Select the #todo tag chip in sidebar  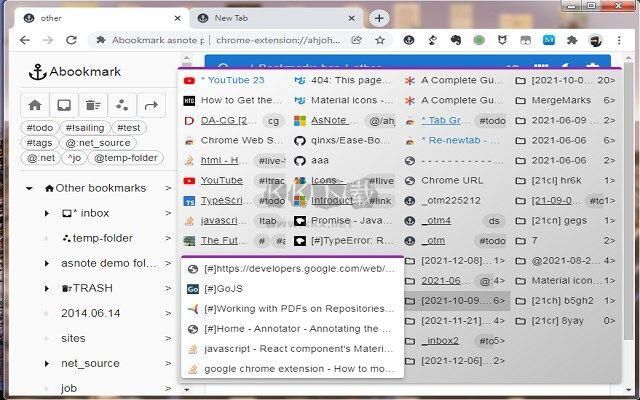pyautogui.click(x=40, y=128)
